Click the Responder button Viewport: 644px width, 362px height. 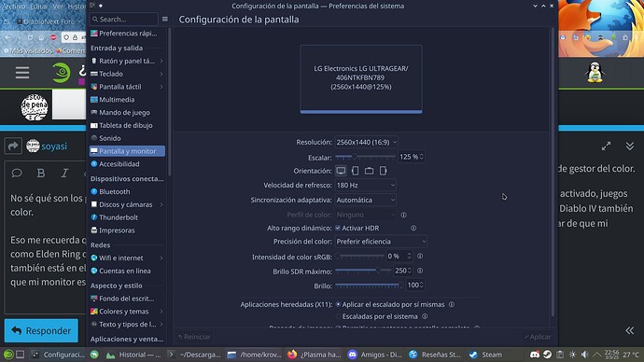click(x=41, y=330)
